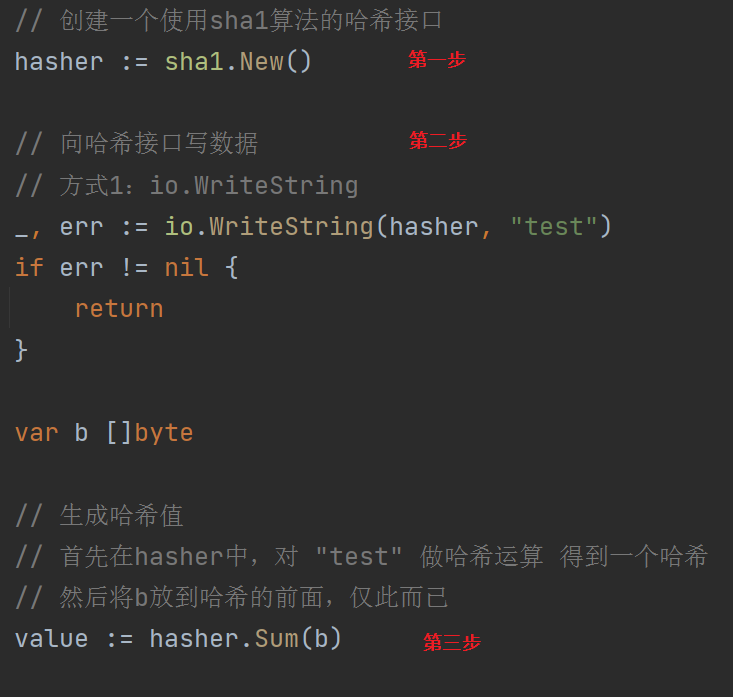Click the if keyword
The height and width of the screenshot is (697, 733).
(x=29, y=267)
